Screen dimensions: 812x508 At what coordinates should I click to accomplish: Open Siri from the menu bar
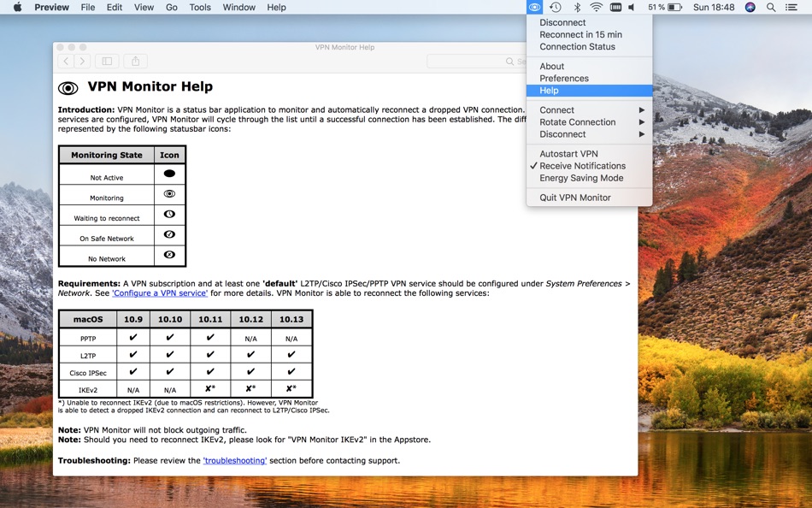click(x=750, y=7)
